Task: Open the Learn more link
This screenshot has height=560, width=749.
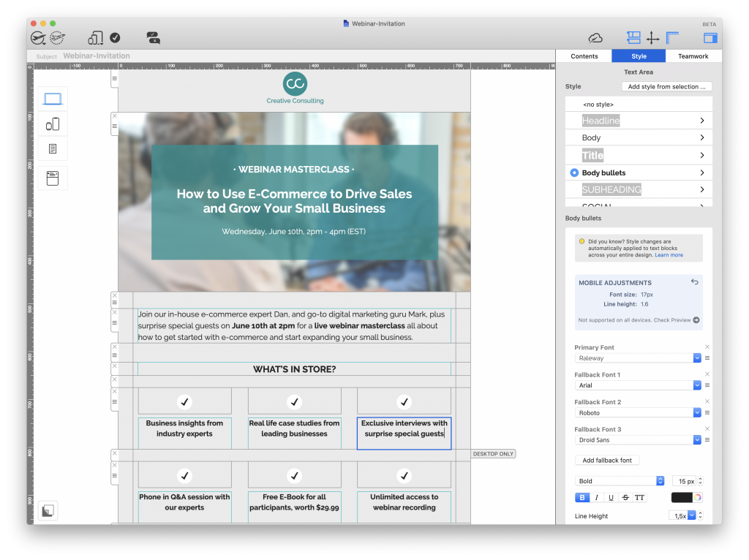Action: pos(669,255)
